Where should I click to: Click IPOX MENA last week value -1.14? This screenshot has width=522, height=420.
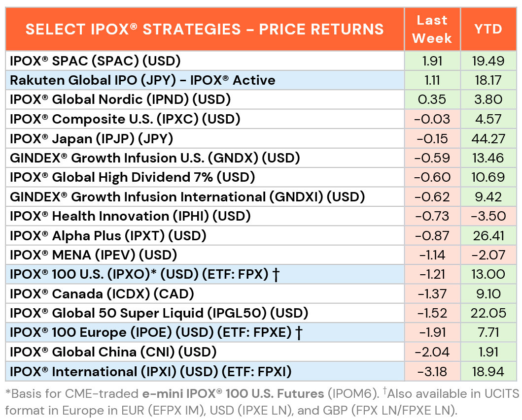point(432,255)
